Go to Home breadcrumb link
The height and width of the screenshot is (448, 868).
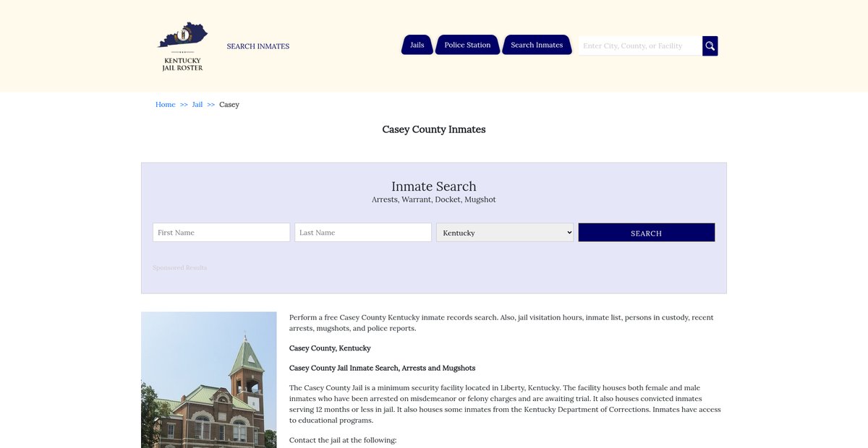(x=166, y=105)
